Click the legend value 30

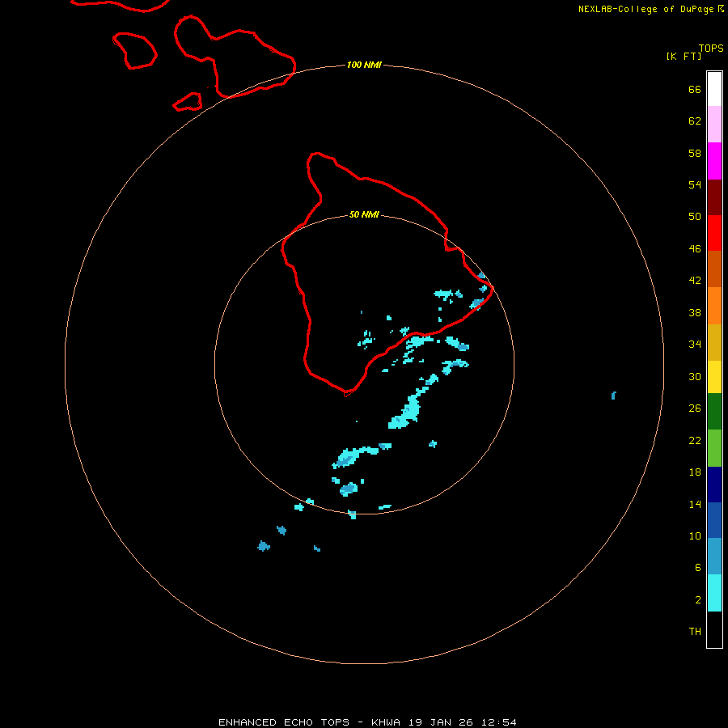(695, 376)
